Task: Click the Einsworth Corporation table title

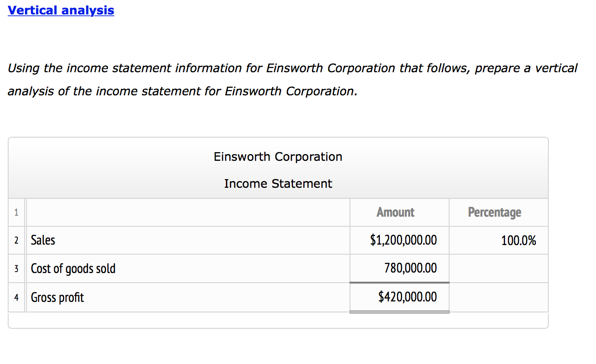Action: [x=278, y=156]
